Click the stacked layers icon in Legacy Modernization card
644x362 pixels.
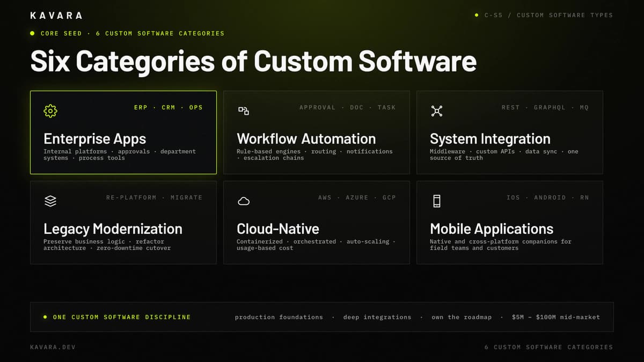(50, 201)
